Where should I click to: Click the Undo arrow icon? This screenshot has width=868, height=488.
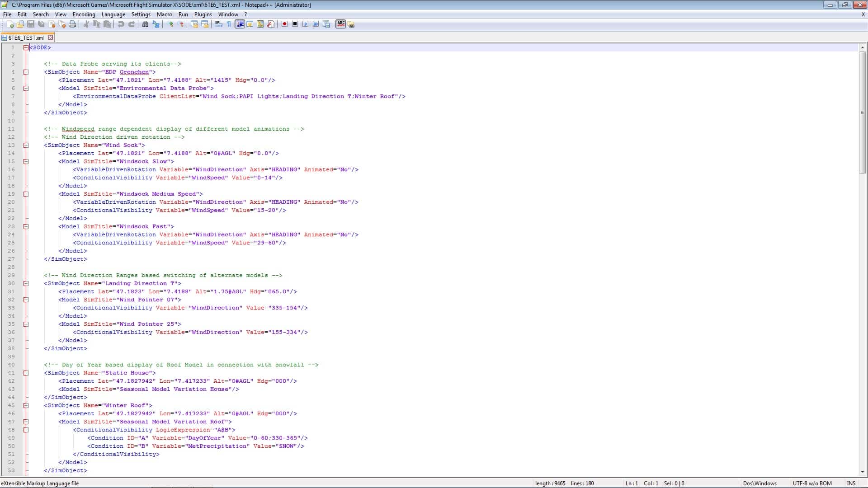point(121,24)
